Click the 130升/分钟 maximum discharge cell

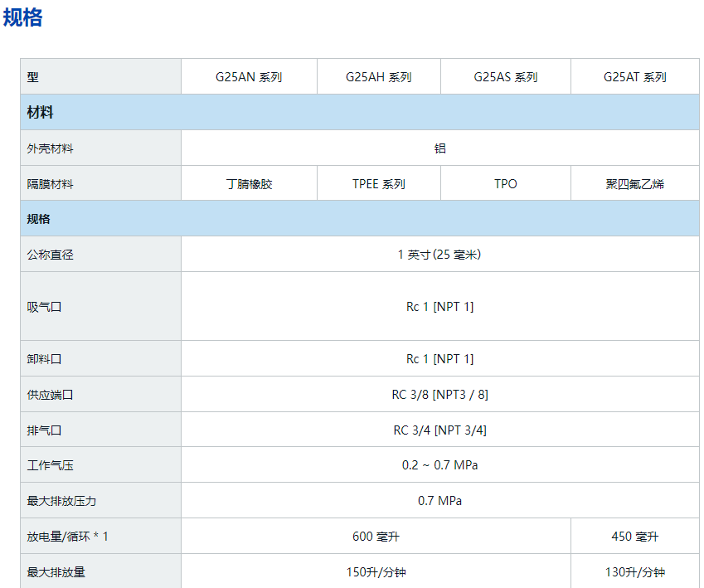pos(634,572)
